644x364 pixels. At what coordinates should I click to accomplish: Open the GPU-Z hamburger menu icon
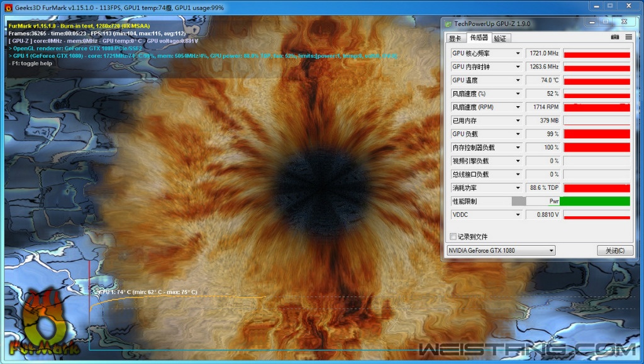(628, 37)
